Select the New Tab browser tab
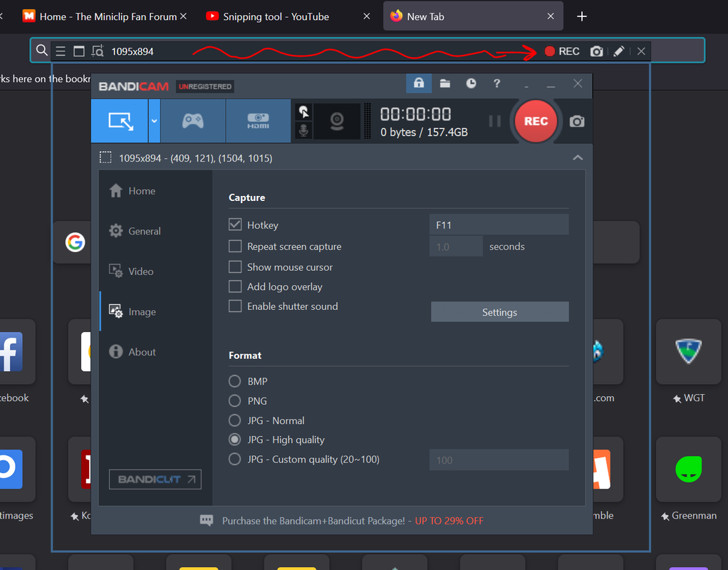 (473, 16)
